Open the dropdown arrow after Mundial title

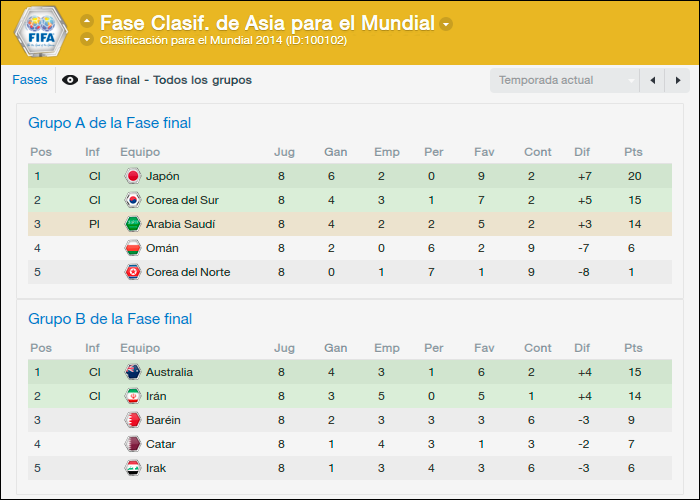(446, 24)
